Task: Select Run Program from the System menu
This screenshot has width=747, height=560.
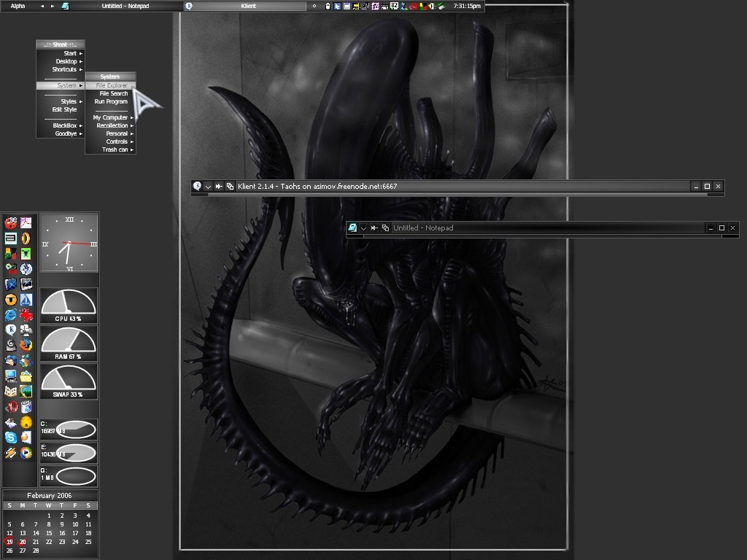Action: coord(111,101)
